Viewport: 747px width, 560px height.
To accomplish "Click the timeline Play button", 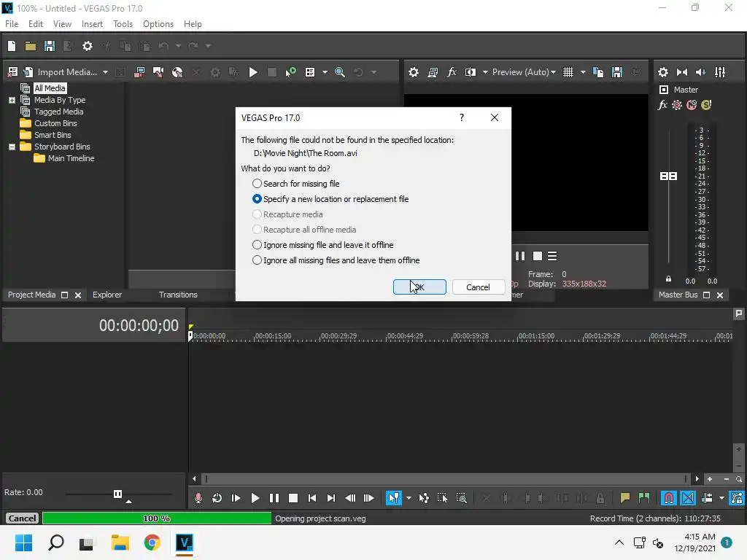I will tap(255, 498).
